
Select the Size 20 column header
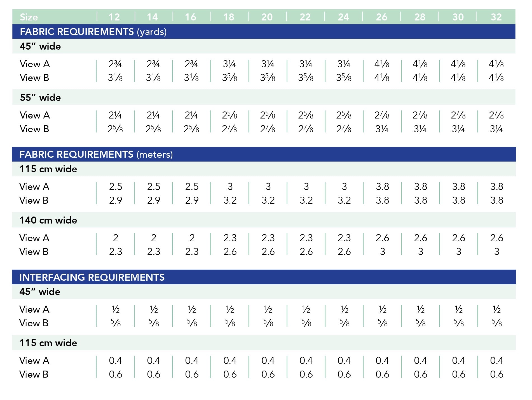(267, 17)
